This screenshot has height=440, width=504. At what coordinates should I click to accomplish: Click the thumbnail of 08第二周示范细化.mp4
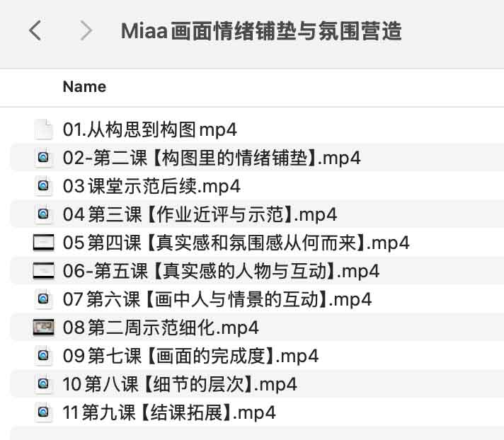pyautogui.click(x=44, y=328)
